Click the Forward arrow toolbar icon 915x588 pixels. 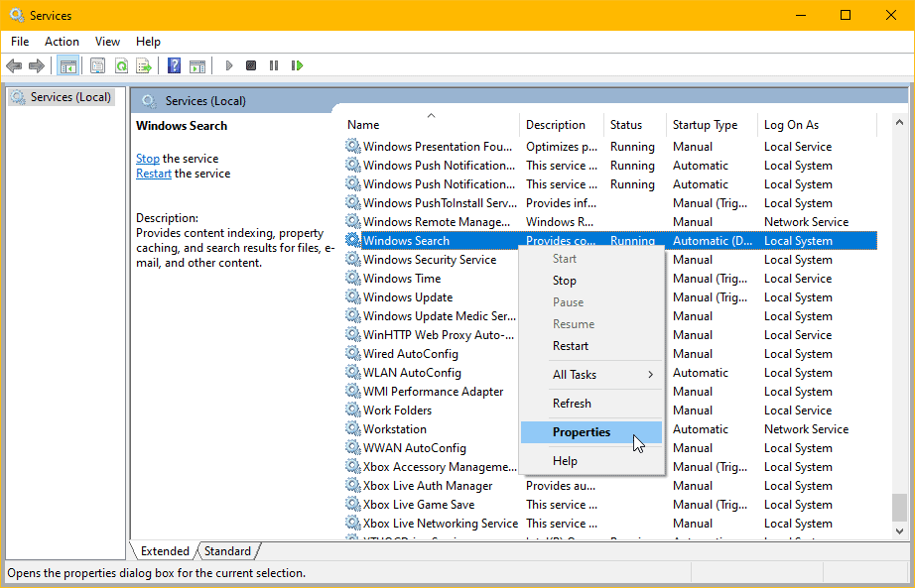[36, 65]
